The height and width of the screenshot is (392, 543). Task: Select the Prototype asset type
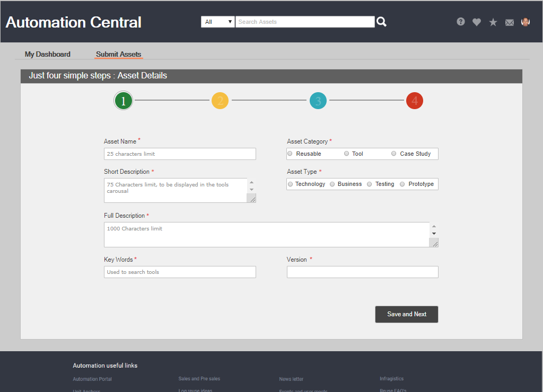(x=402, y=184)
